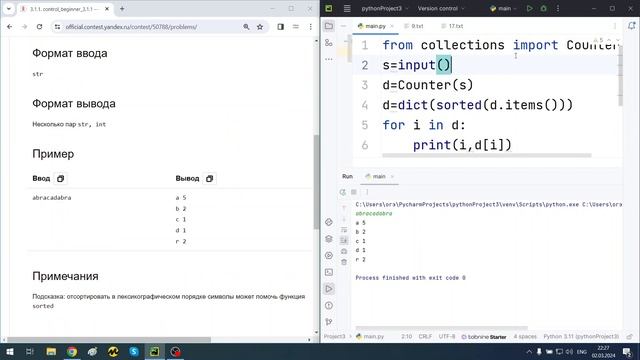Open line:column 2:10 in status bar
Viewport: 640px width, 360px height.
click(406, 337)
